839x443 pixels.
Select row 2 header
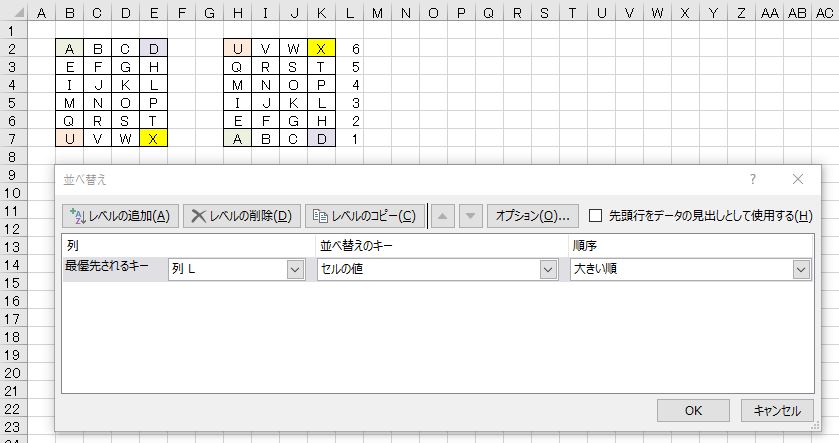13,49
